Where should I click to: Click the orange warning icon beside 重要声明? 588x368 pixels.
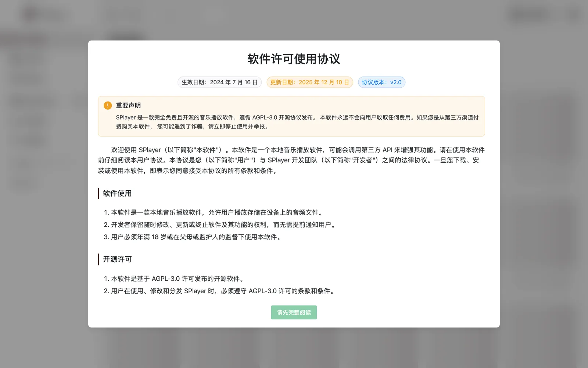point(108,106)
